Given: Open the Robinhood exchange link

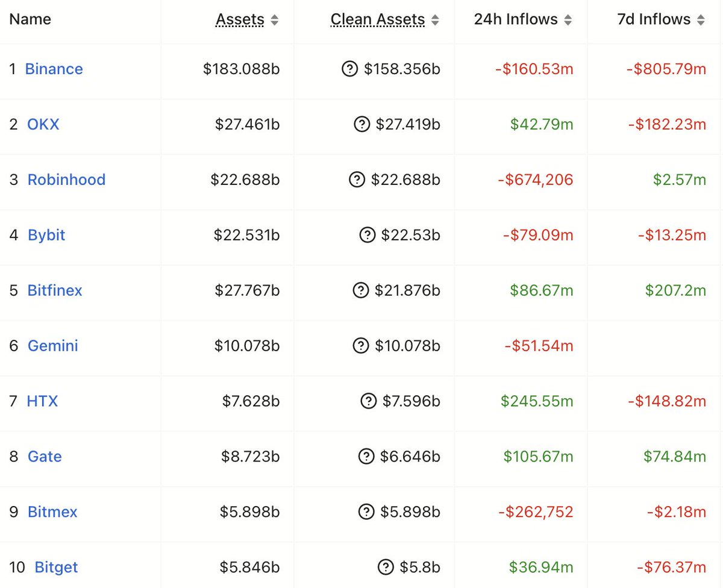Looking at the screenshot, I should [x=66, y=180].
